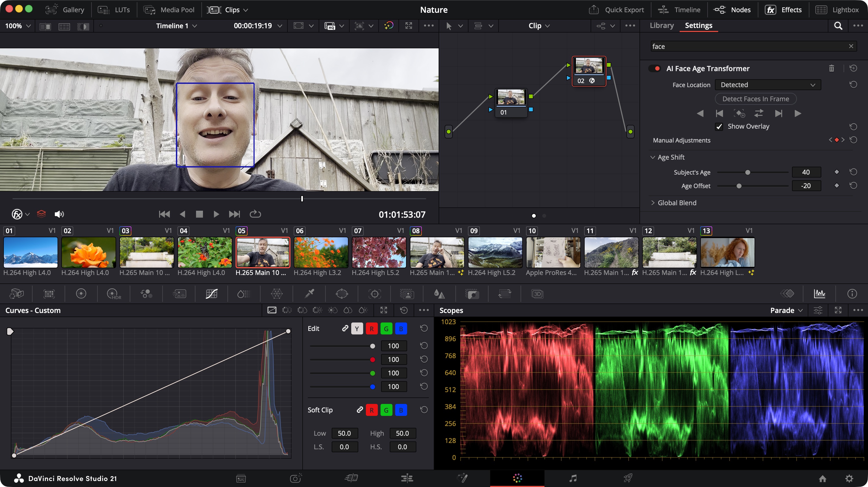Play the clip forward

point(216,214)
